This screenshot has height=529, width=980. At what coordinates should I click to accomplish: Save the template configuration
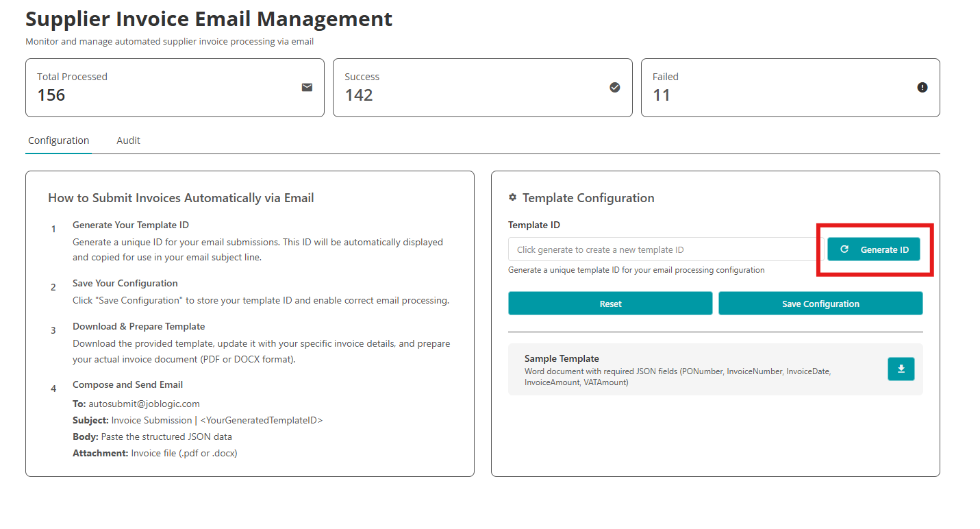click(820, 304)
